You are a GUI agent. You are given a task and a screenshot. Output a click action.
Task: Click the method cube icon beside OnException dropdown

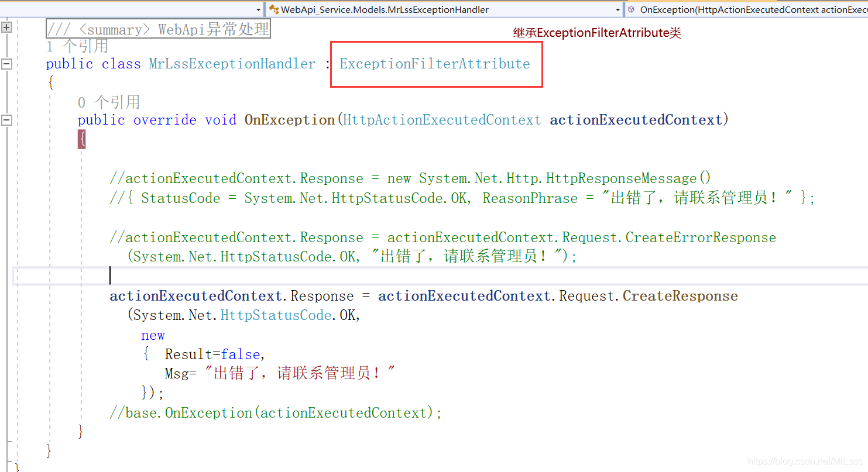[631, 9]
